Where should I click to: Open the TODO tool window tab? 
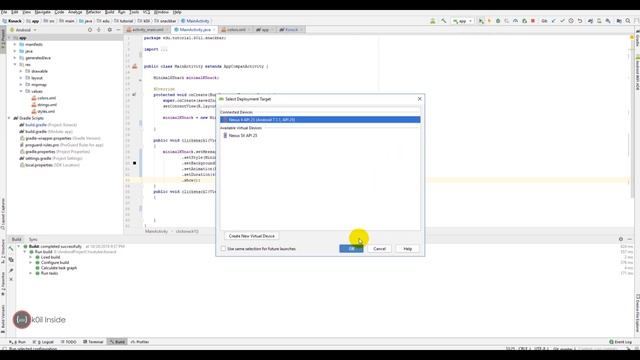(x=69, y=342)
